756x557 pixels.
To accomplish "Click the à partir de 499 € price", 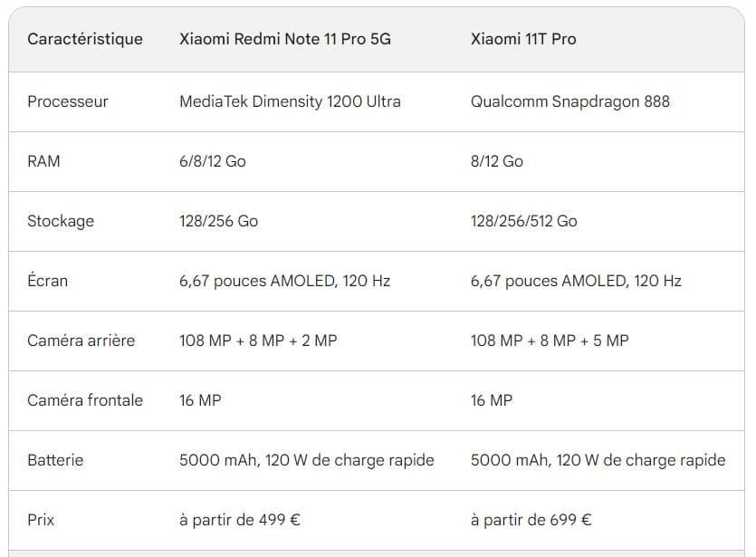I will [240, 520].
